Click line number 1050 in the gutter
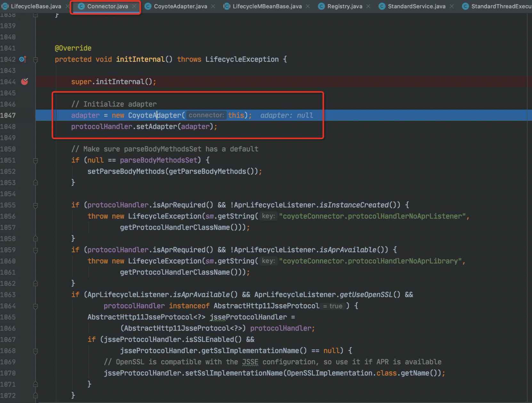Screen dimensions: 532x403 click(8, 149)
